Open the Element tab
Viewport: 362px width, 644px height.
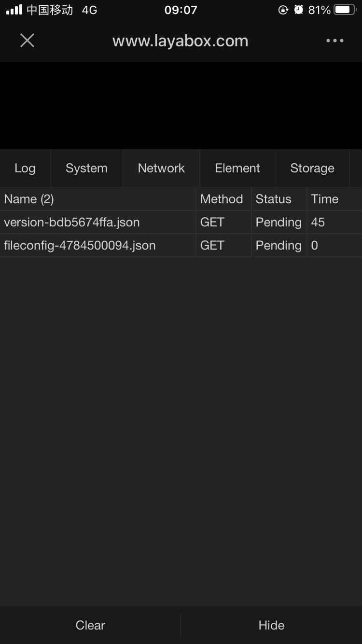(x=237, y=168)
